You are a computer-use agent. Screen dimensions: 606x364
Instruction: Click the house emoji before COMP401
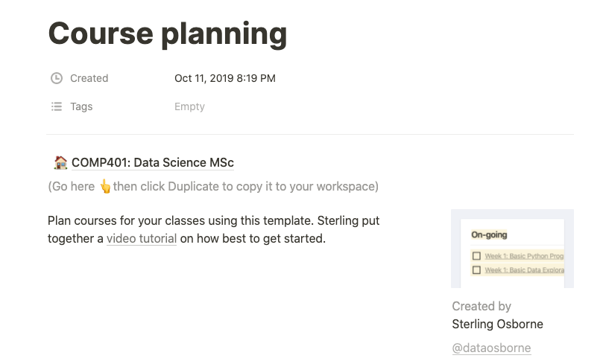[x=61, y=163]
